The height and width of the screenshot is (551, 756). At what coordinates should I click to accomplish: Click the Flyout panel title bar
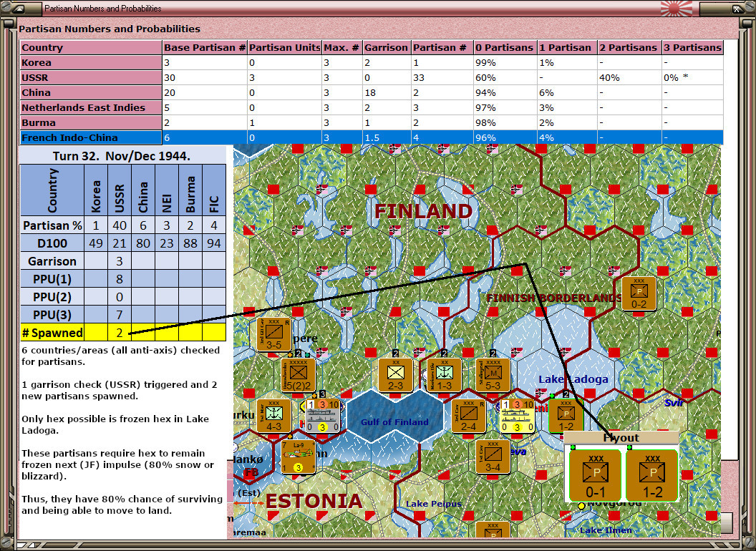tap(621, 438)
